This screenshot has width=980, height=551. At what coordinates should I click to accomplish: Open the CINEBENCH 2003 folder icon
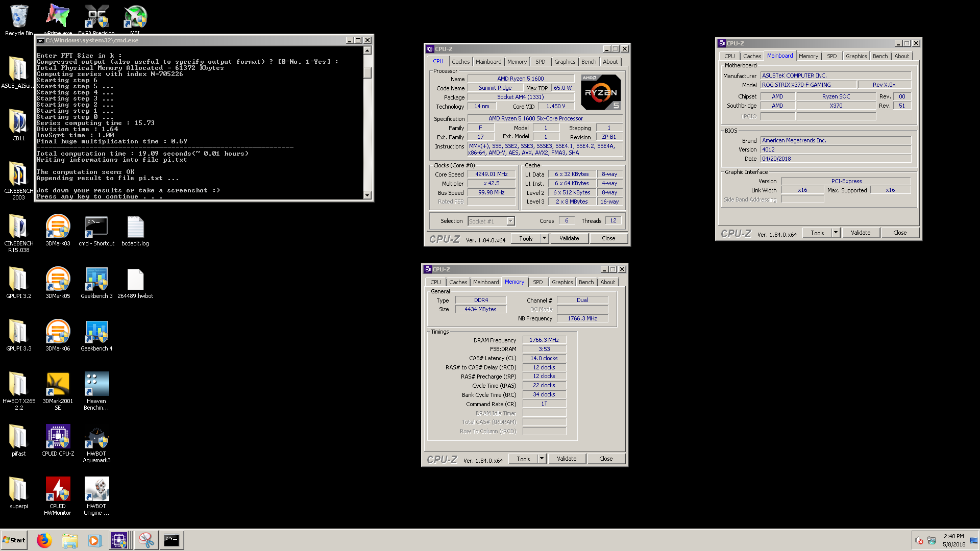coord(18,181)
